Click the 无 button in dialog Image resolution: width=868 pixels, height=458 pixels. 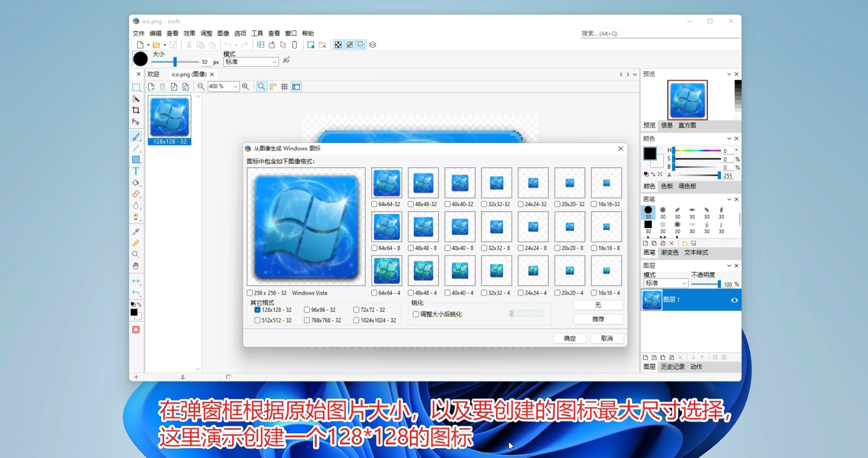[598, 305]
